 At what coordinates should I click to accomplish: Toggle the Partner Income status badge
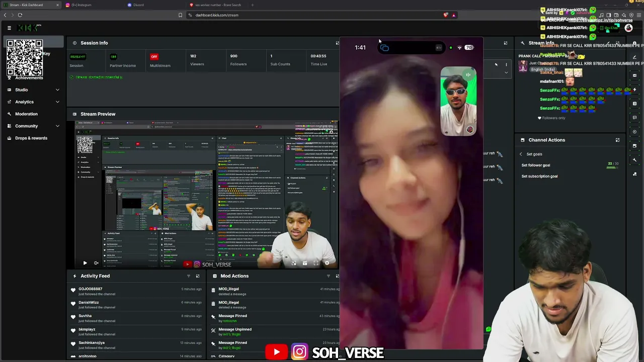point(113,57)
